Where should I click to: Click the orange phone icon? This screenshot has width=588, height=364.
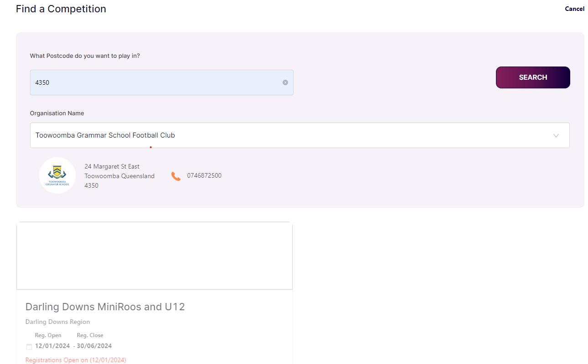(x=176, y=176)
